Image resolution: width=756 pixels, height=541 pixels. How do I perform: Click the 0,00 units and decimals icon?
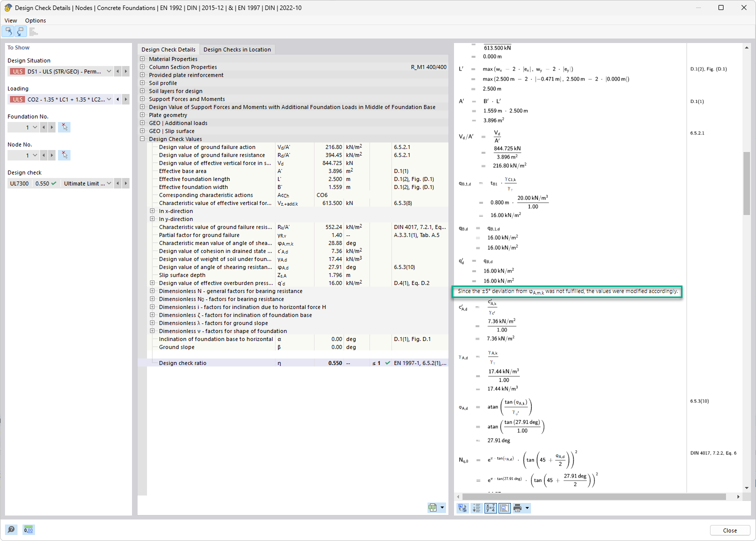click(28, 529)
